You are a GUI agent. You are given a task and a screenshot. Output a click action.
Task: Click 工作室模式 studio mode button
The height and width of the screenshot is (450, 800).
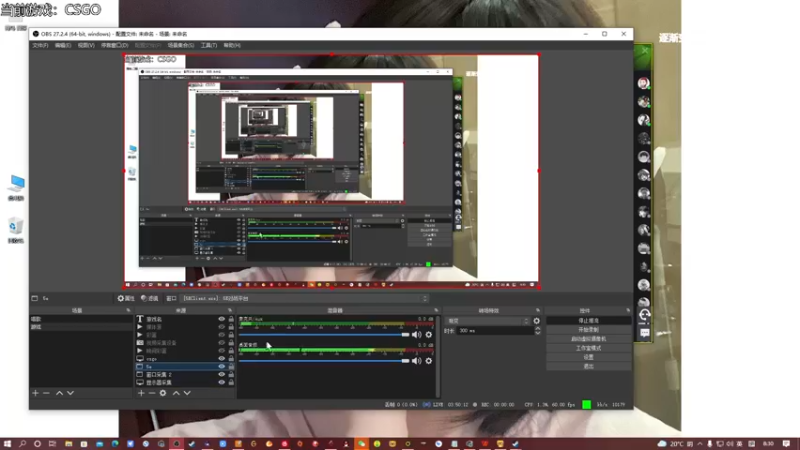(588, 348)
